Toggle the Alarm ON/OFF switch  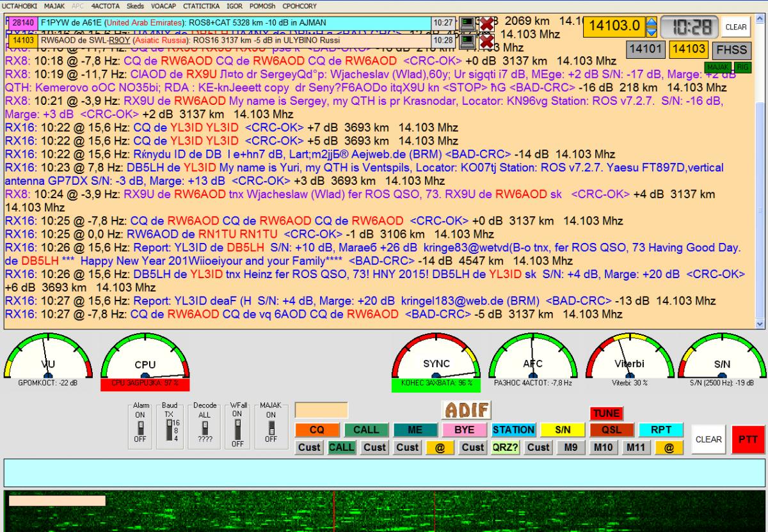click(140, 427)
